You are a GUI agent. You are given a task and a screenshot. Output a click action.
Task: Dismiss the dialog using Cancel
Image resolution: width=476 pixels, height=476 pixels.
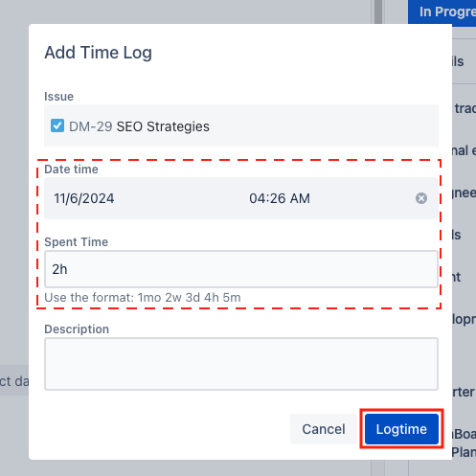(x=324, y=429)
